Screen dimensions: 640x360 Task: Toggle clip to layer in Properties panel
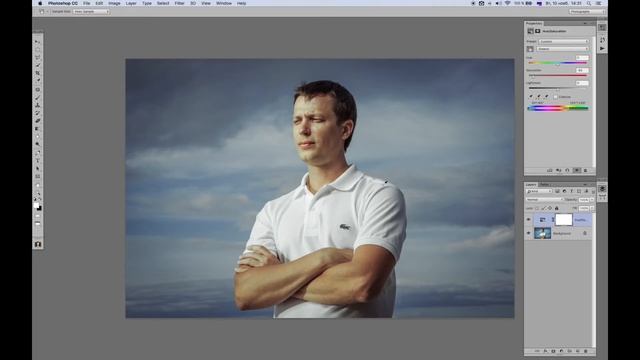pos(550,171)
